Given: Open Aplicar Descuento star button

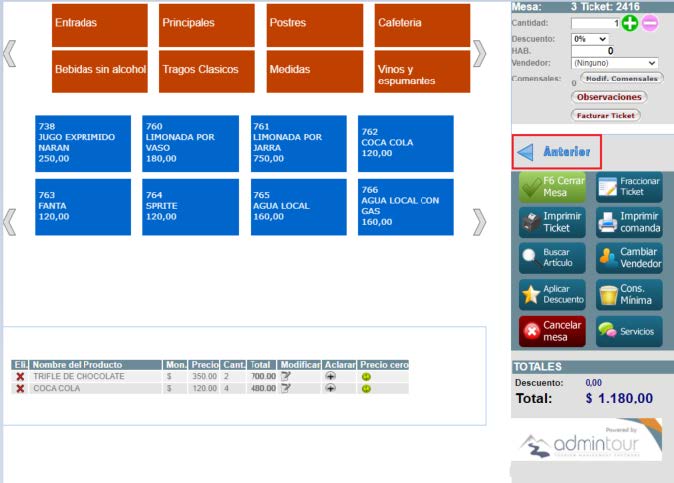Looking at the screenshot, I should click(551, 294).
